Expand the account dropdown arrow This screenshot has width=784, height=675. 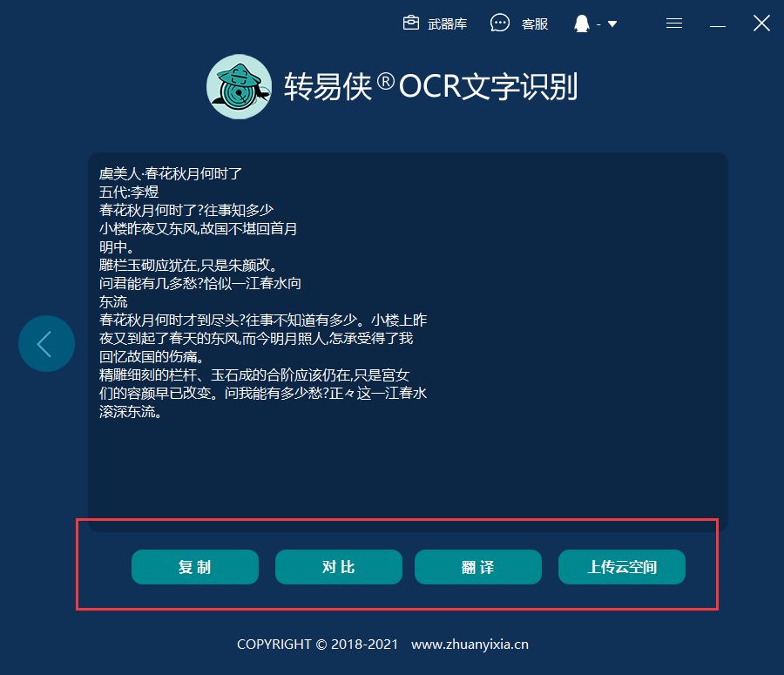point(612,24)
